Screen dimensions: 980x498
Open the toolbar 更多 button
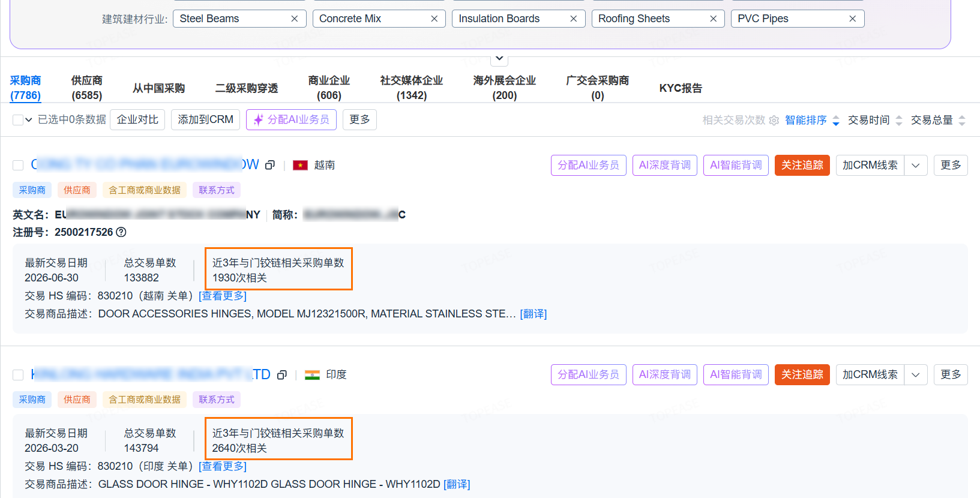[359, 119]
